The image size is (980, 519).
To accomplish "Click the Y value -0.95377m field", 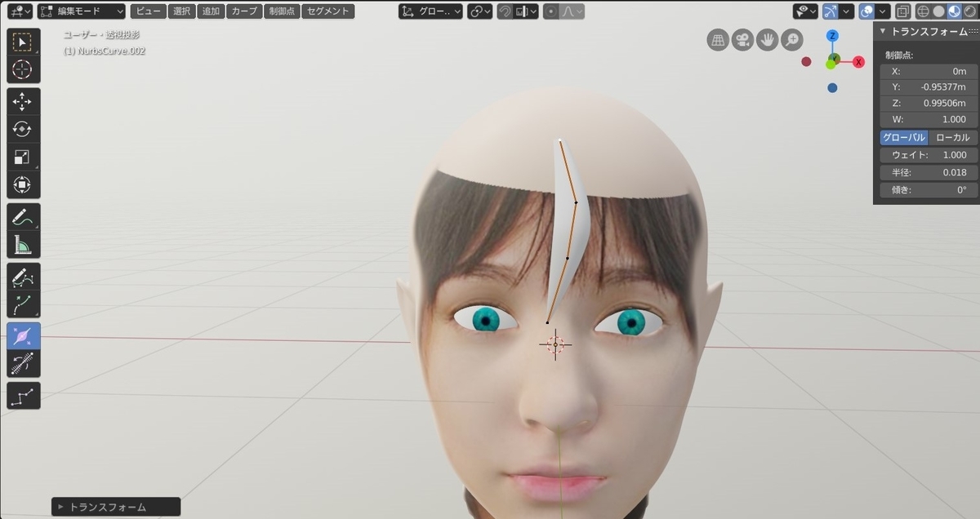I will pyautogui.click(x=929, y=87).
